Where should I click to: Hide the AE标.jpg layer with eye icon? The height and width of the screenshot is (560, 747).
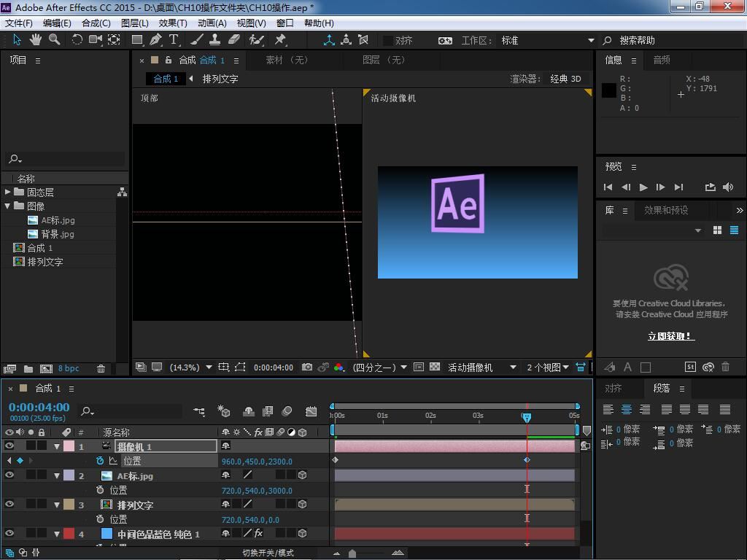(x=9, y=475)
